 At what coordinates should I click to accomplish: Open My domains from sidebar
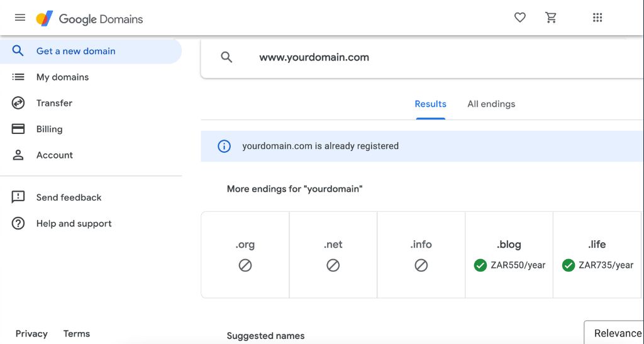pos(62,77)
